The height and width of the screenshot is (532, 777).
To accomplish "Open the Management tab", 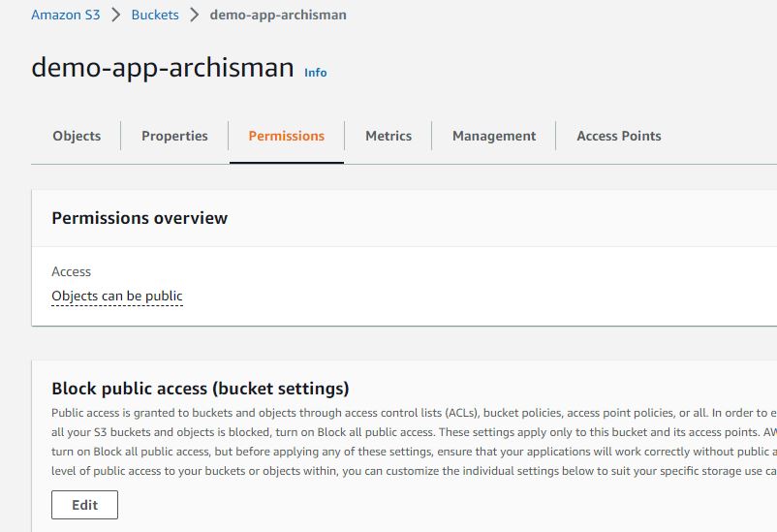I will tap(494, 136).
